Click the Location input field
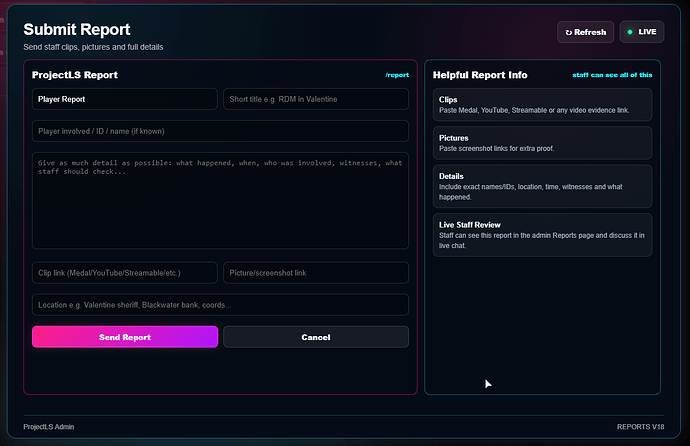 pos(220,305)
